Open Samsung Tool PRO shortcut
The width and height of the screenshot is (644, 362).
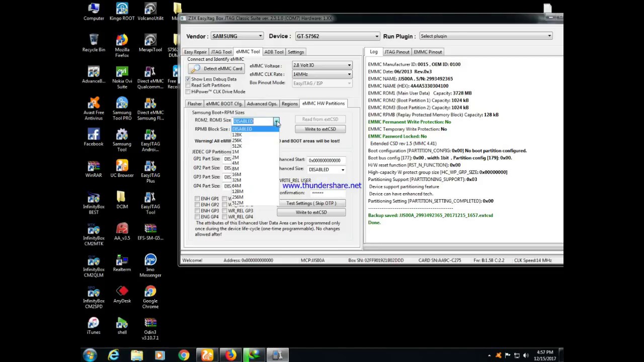point(122,109)
